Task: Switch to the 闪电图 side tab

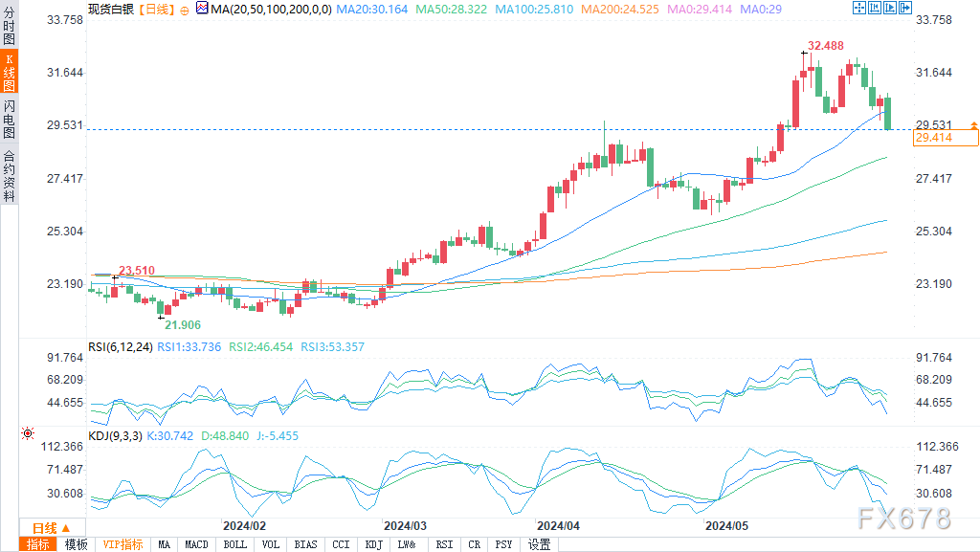Action: point(9,118)
